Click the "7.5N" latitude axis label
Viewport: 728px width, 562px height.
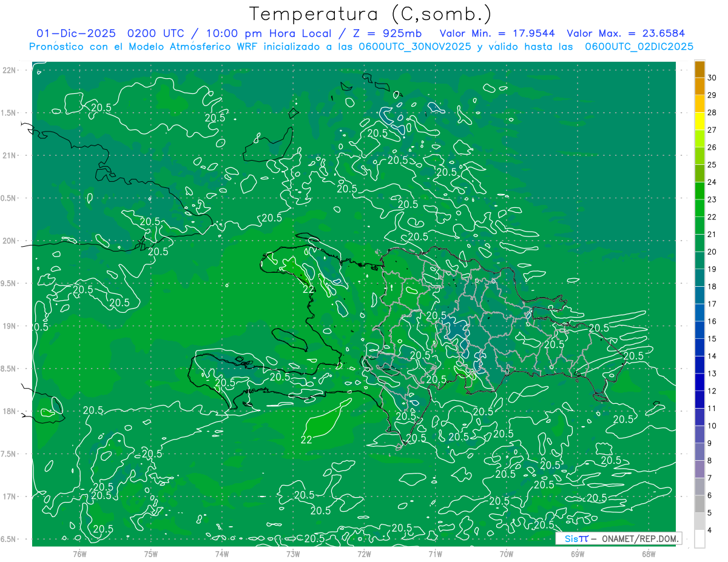coord(9,453)
